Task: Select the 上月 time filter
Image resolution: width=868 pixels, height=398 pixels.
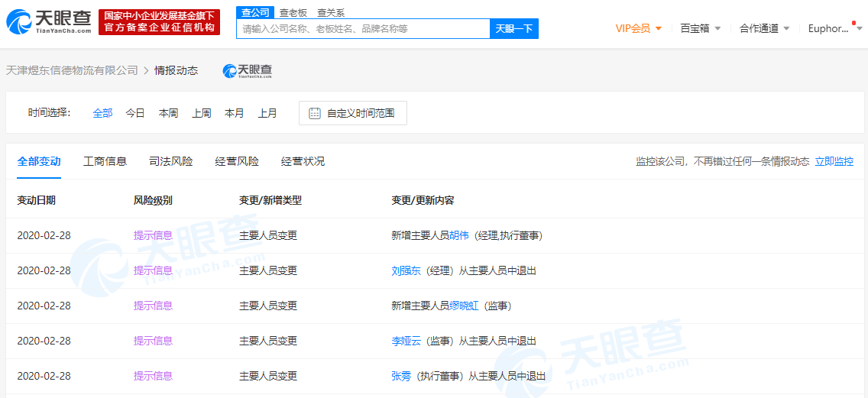Action: tap(267, 113)
